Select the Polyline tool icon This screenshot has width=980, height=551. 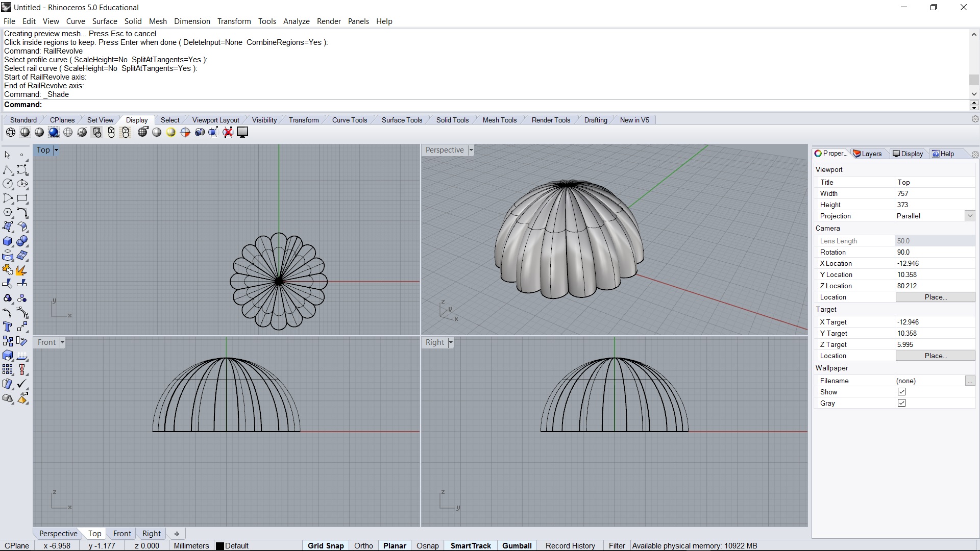click(8, 169)
